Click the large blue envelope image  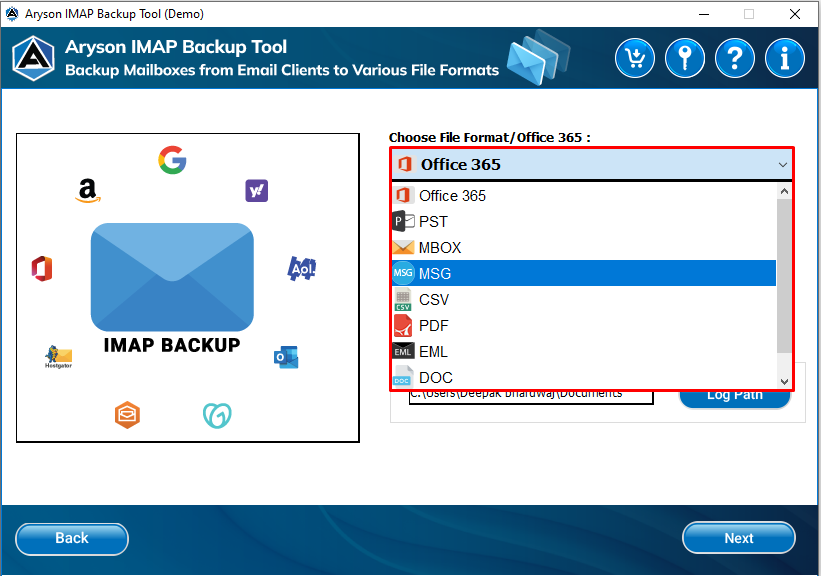172,277
